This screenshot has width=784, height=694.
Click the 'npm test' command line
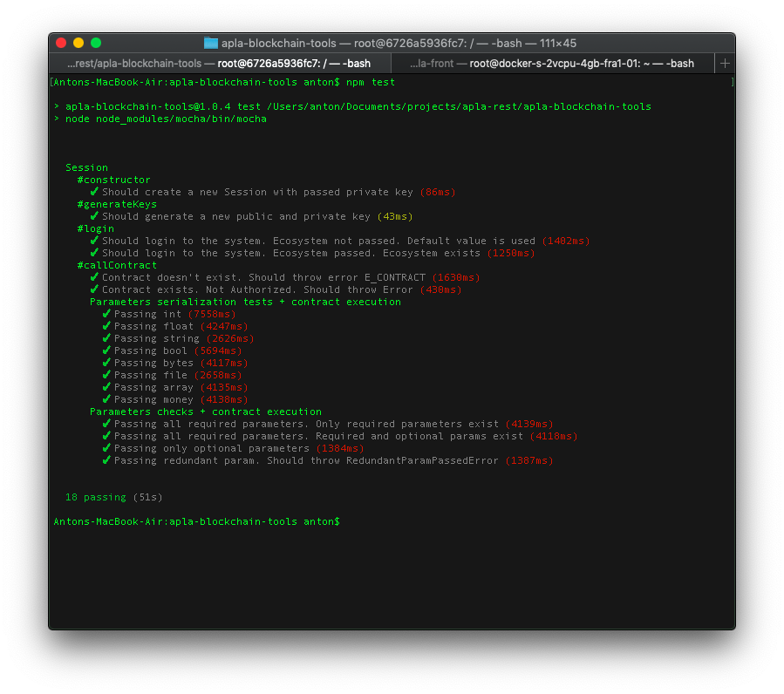(224, 82)
